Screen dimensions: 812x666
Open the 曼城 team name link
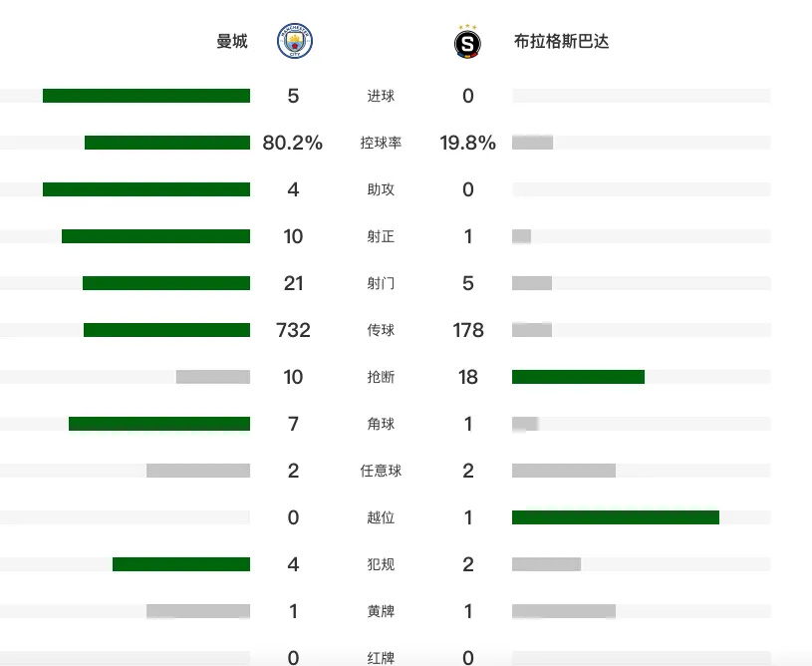point(232,41)
